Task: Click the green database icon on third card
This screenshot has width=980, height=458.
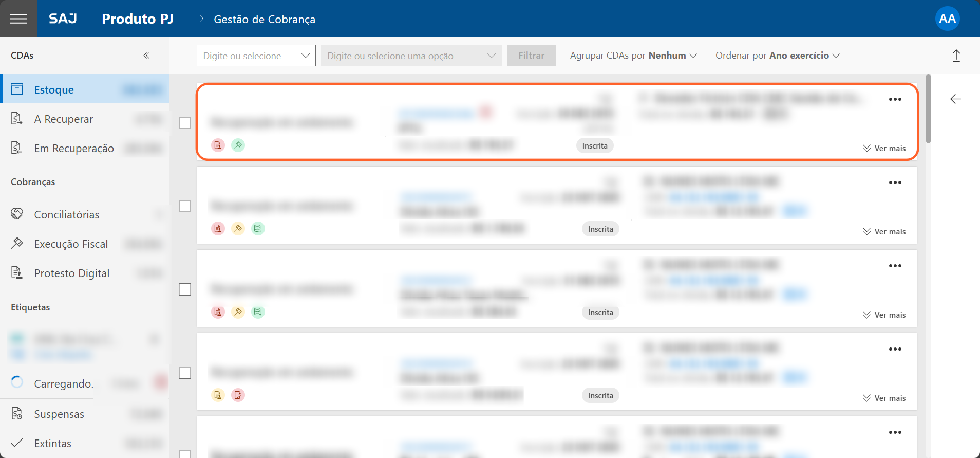Action: 258,312
